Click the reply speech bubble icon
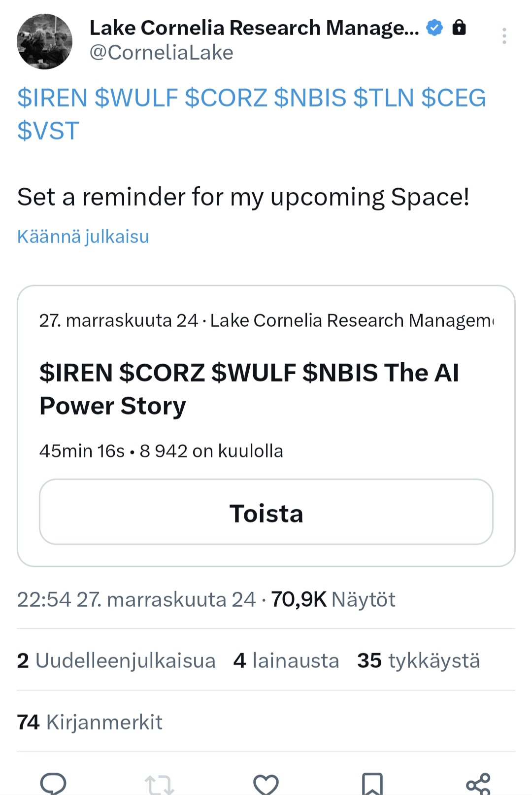Image resolution: width=532 pixels, height=795 pixels. pyautogui.click(x=53, y=783)
